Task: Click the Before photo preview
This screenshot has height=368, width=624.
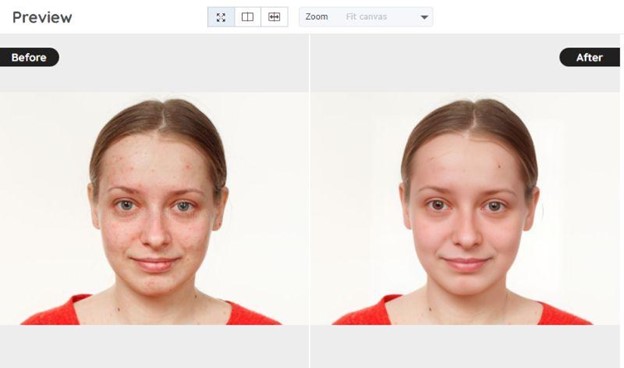Action: pyautogui.click(x=154, y=208)
